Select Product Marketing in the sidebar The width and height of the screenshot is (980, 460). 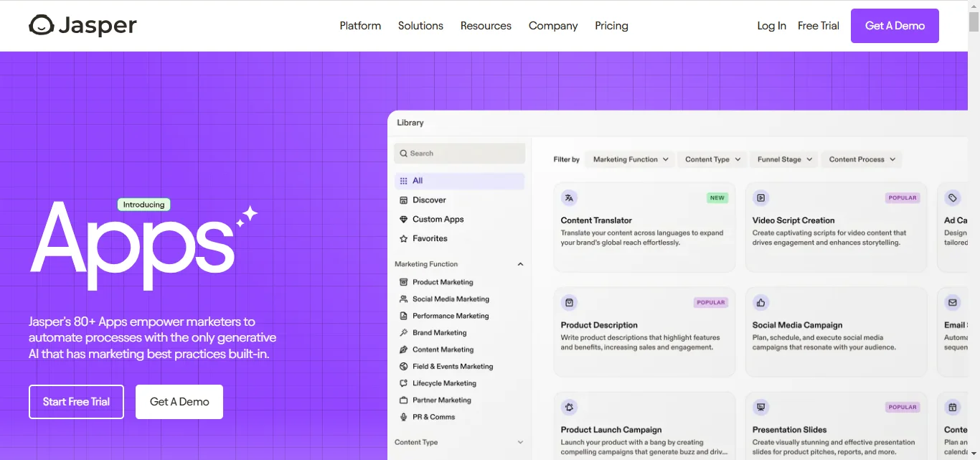point(443,282)
